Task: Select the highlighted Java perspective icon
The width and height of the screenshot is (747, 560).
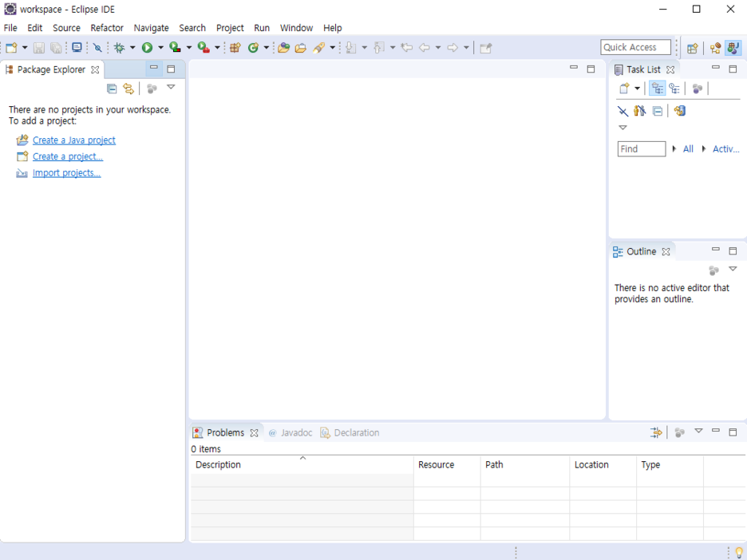Action: click(x=733, y=48)
